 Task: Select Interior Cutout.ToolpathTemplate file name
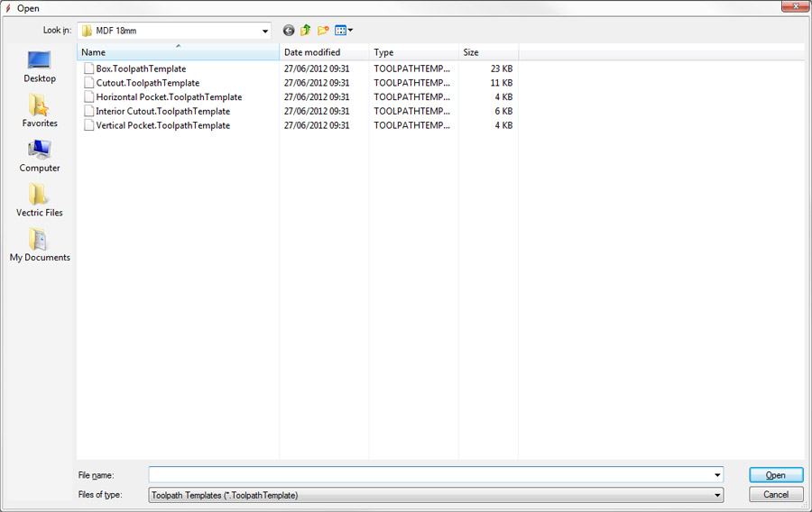(162, 111)
